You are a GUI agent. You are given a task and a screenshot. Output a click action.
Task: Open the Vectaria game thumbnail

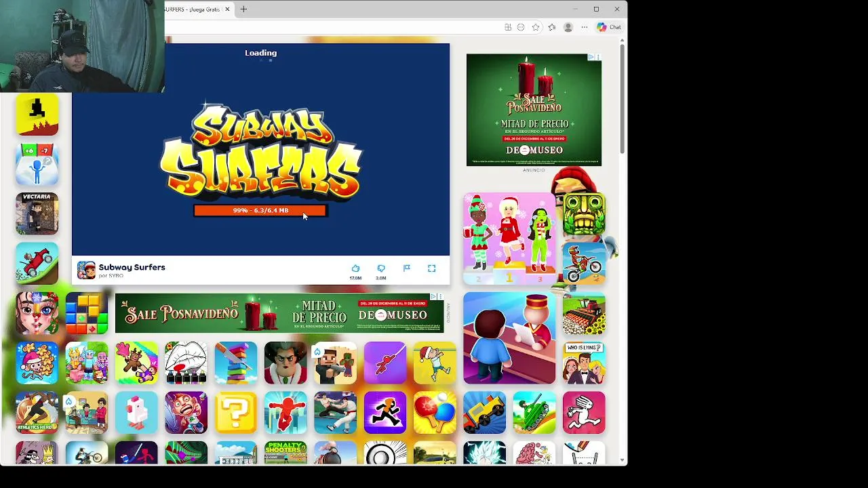click(x=37, y=214)
